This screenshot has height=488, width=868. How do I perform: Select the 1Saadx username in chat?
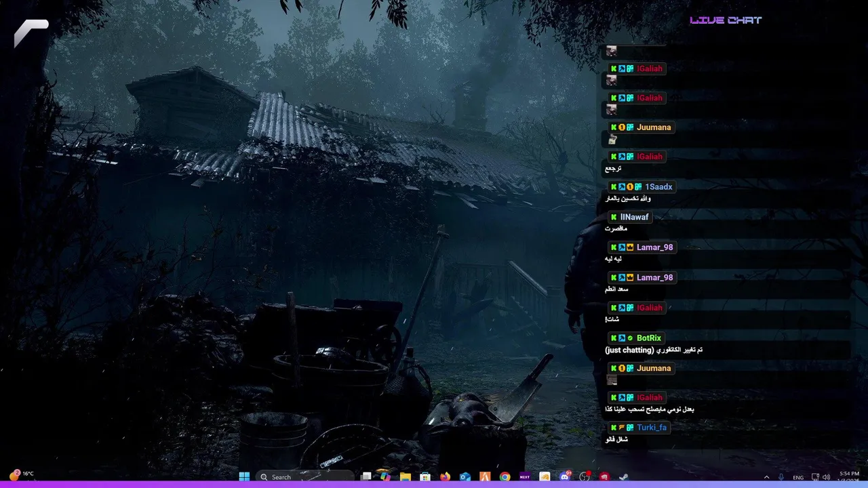[x=658, y=187]
